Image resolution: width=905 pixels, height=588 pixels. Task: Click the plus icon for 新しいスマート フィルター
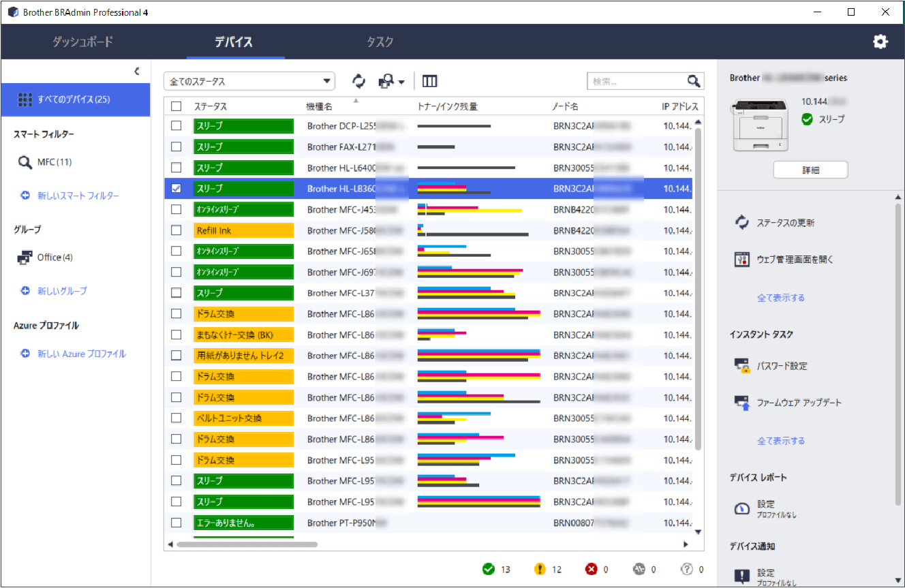coord(25,196)
